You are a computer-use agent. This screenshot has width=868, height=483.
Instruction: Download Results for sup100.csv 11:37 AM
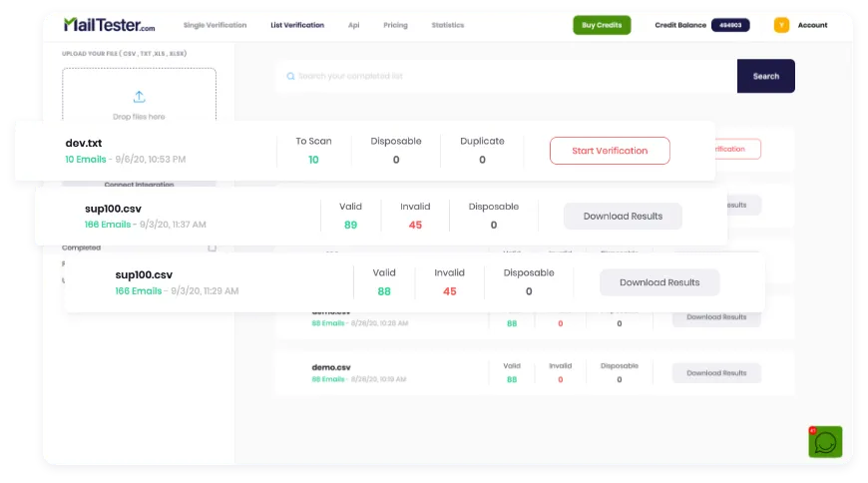623,216
